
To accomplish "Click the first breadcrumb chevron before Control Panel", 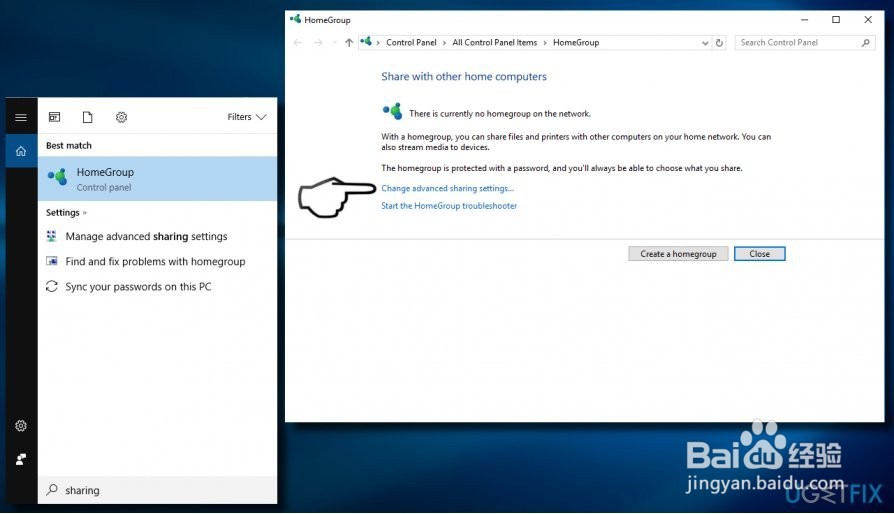I will point(378,43).
